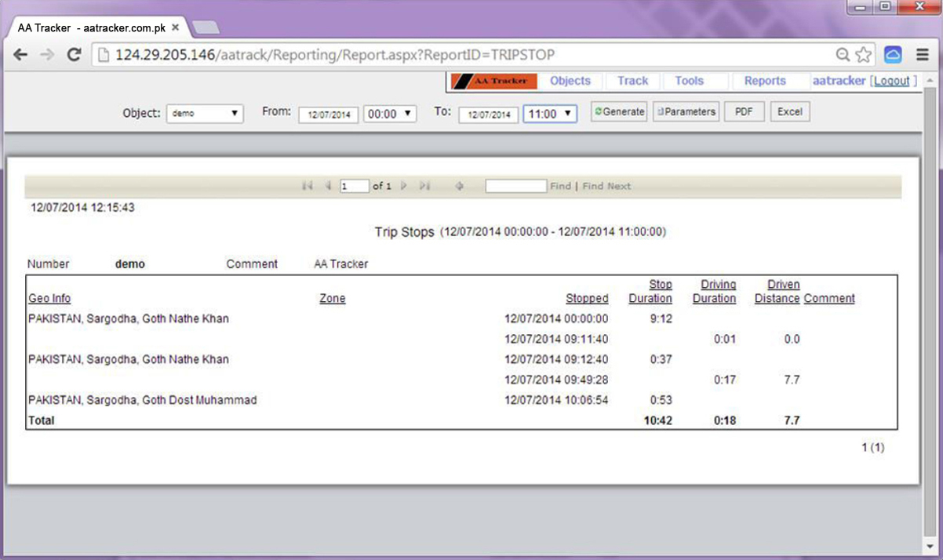The height and width of the screenshot is (560, 943).
Task: Open the To time 11:00 dropdown
Action: coord(550,114)
